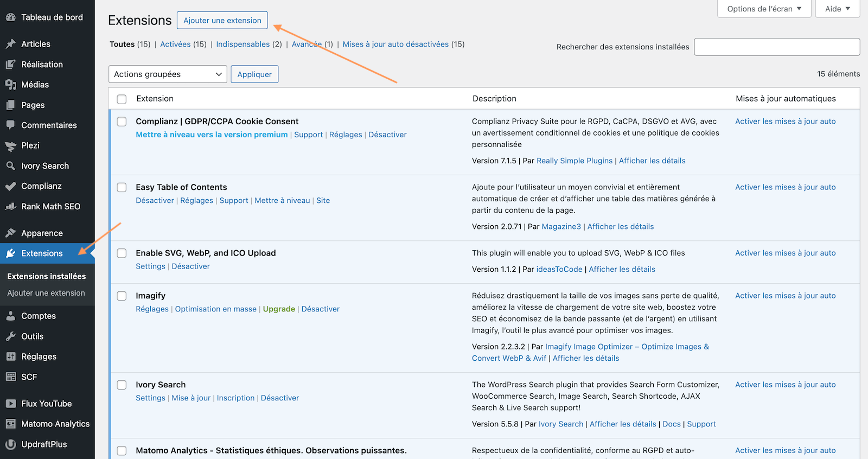Click the Ivory Search magnifier icon
Viewport: 868px width, 459px height.
click(11, 166)
